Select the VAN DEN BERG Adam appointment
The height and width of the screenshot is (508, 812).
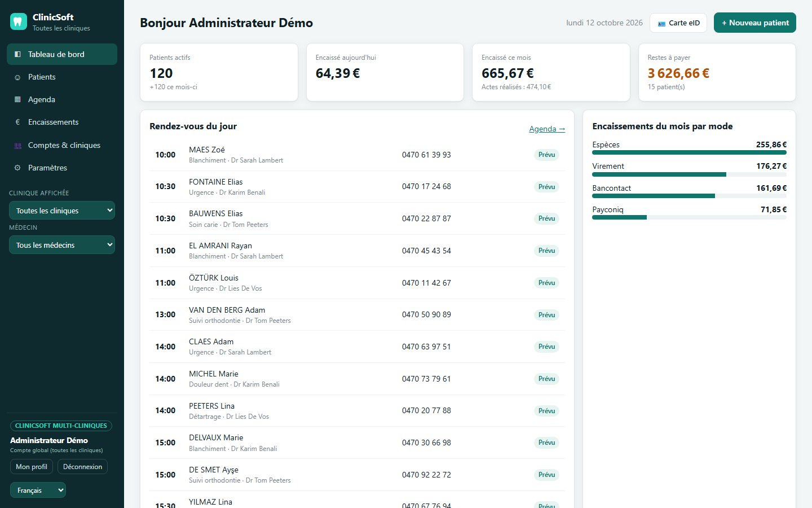[357, 314]
